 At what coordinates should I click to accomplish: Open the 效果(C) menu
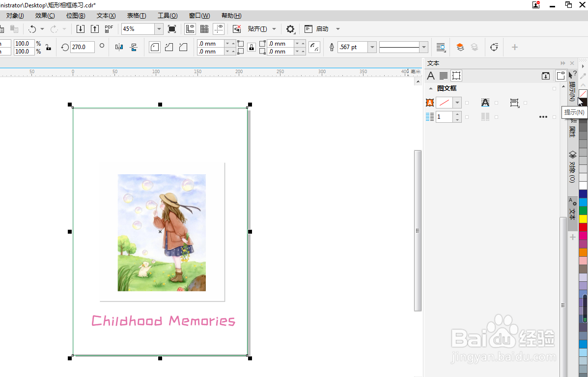pos(45,16)
